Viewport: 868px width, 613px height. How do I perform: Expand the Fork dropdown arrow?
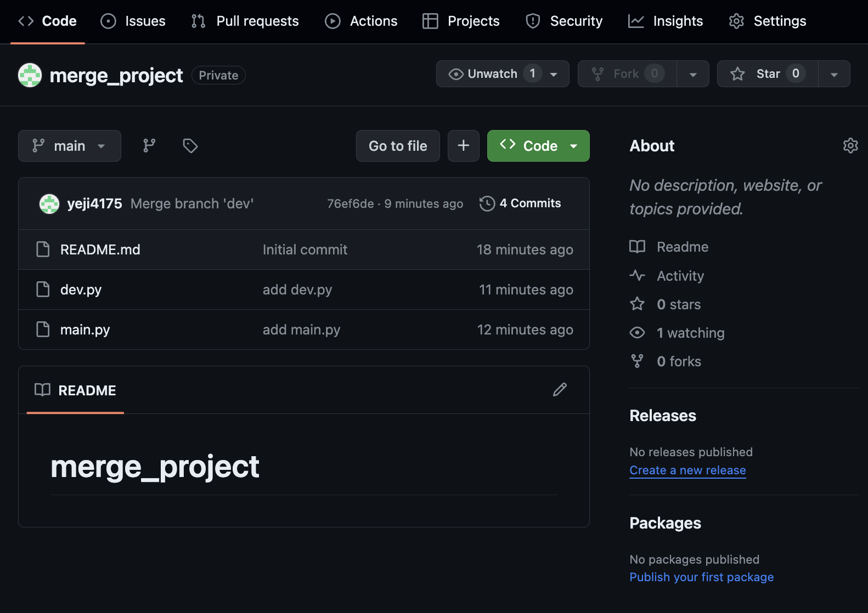click(x=693, y=74)
